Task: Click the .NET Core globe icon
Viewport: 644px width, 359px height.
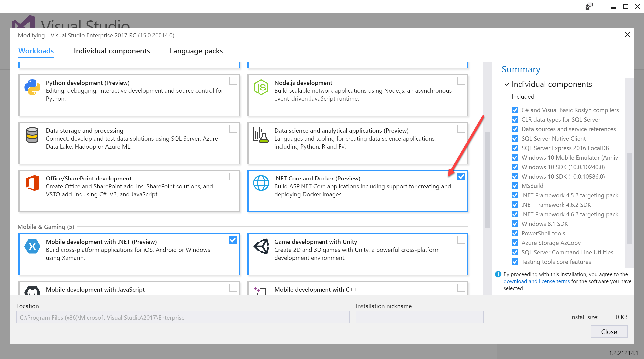Action: [261, 183]
